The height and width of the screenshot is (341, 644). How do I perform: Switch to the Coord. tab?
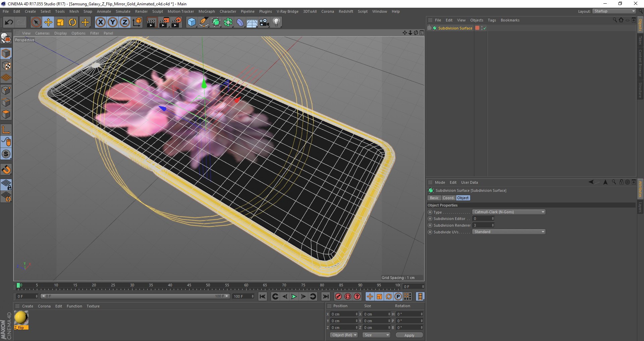[x=448, y=198]
